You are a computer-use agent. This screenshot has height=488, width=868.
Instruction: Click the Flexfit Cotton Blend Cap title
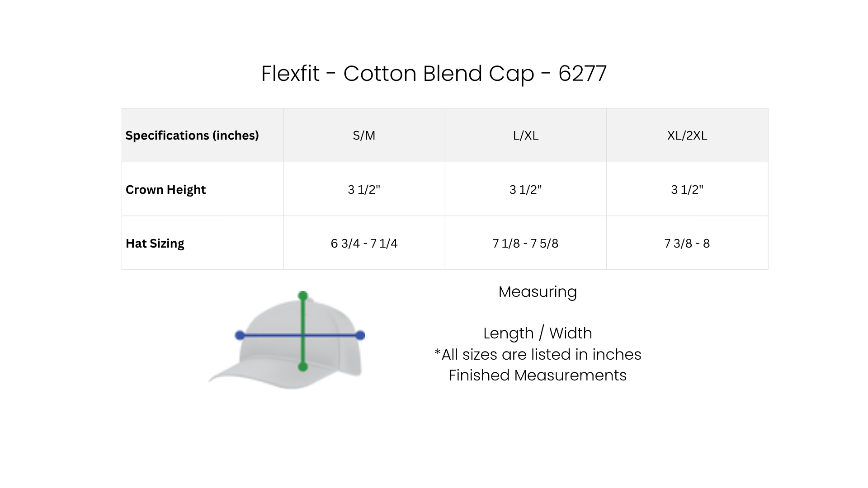(x=434, y=74)
